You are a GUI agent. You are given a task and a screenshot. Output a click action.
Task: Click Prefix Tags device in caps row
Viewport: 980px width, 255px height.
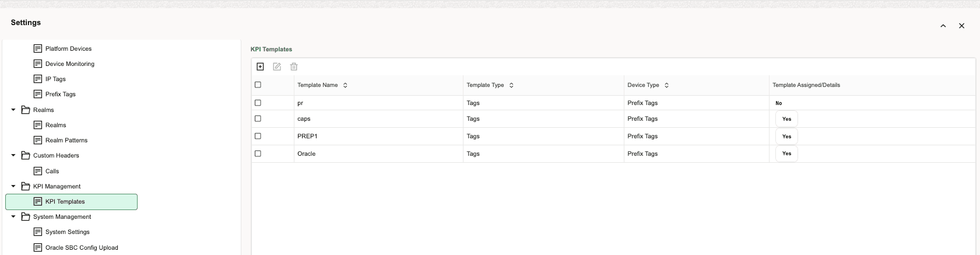point(642,118)
